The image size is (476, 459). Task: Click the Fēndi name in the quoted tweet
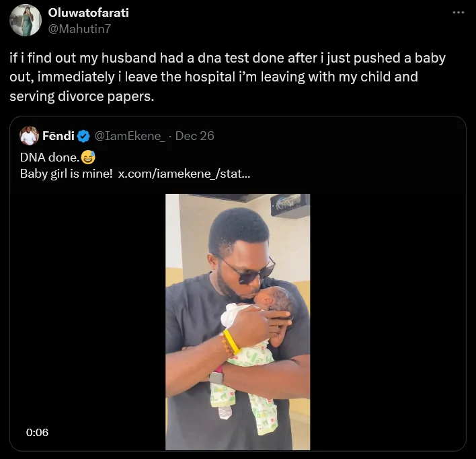[58, 136]
